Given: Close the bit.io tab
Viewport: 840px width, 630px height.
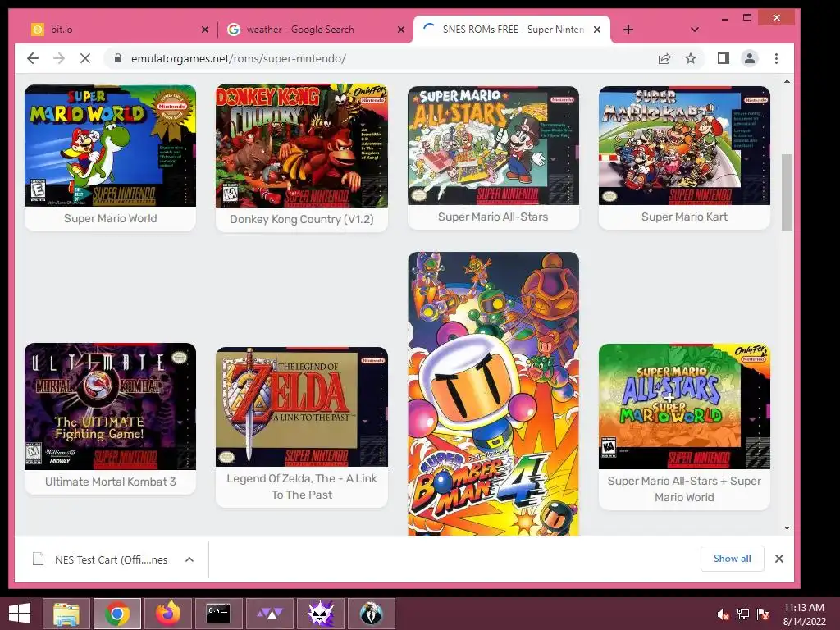Looking at the screenshot, I should 204,30.
